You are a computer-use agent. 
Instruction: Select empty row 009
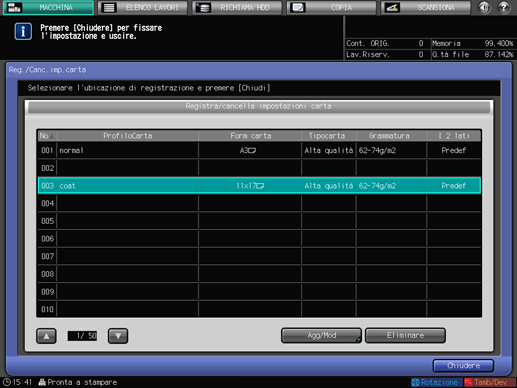click(x=259, y=292)
